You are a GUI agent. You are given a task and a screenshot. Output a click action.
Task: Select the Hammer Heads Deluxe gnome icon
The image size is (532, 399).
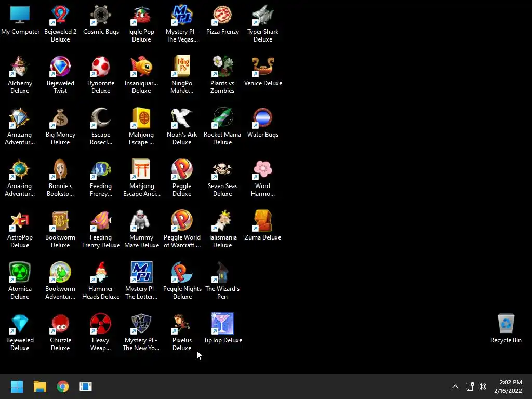(101, 272)
